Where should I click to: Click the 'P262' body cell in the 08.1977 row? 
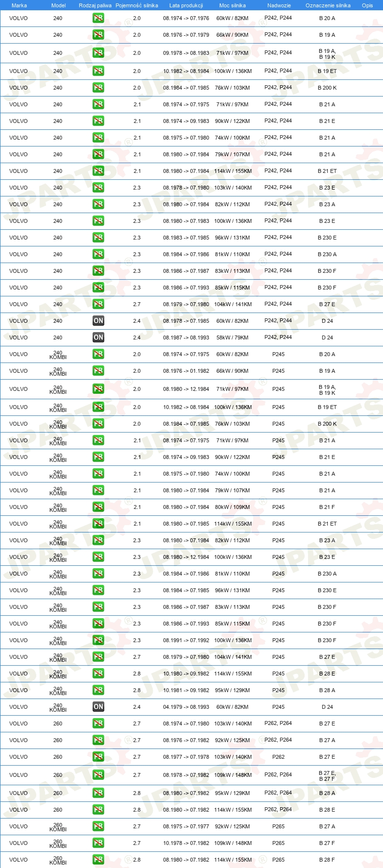278,757
